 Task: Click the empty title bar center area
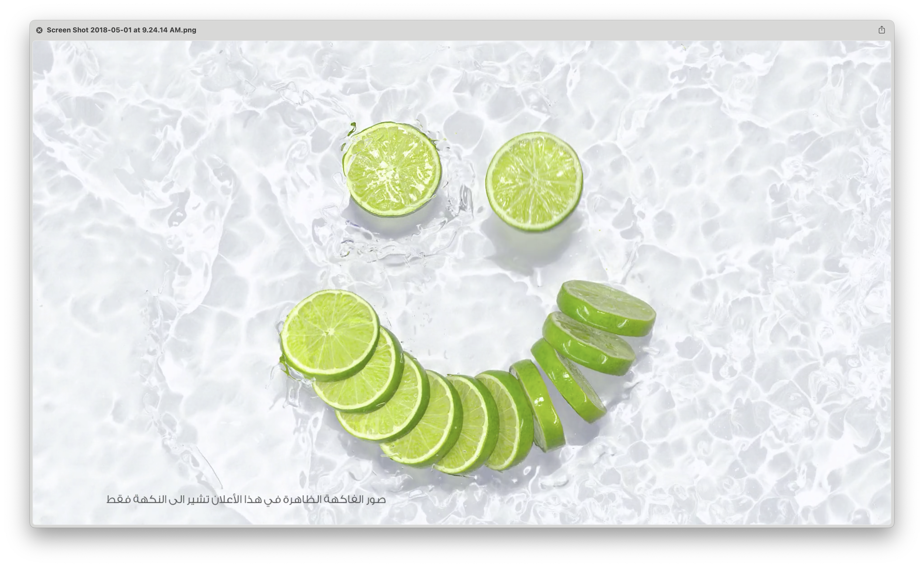(x=462, y=30)
